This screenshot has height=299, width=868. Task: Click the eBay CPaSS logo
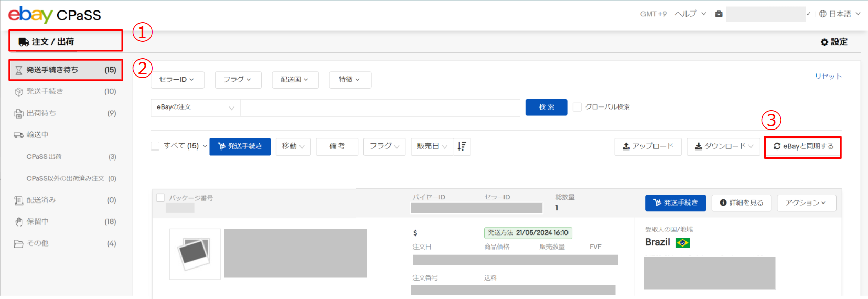[55, 15]
